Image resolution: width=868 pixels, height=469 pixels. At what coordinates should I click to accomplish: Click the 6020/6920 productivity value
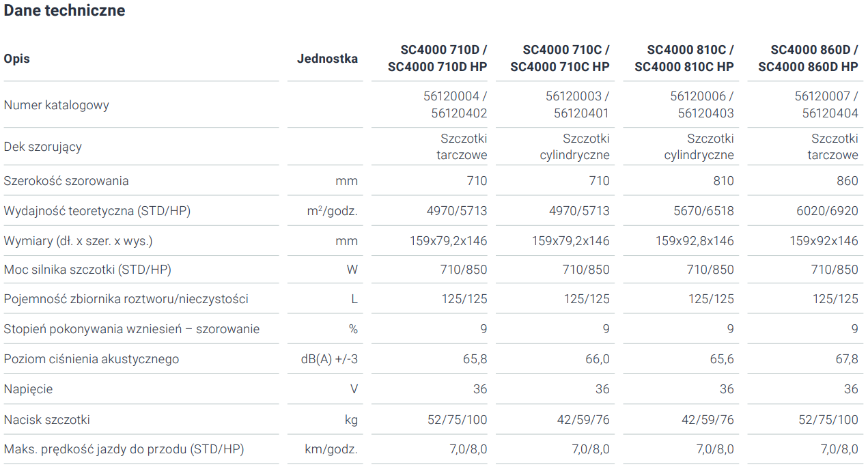tap(827, 211)
